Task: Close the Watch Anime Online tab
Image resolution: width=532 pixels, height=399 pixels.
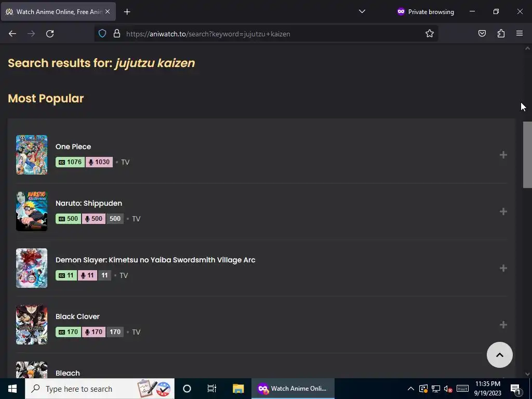Action: 108,11
